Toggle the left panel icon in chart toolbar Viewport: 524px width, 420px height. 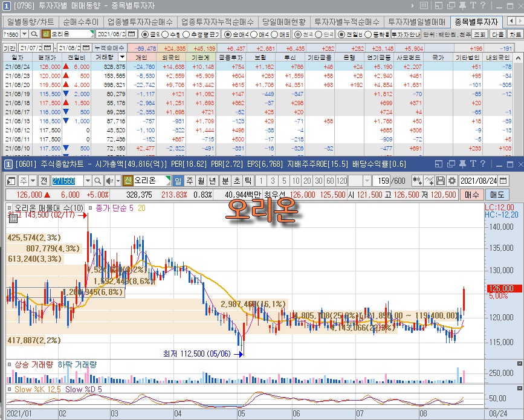point(11,181)
